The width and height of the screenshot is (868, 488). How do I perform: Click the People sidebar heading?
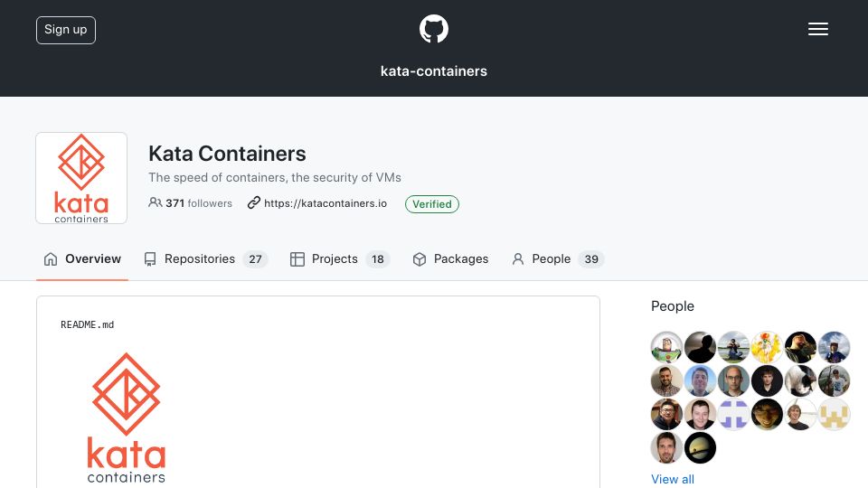coord(673,306)
